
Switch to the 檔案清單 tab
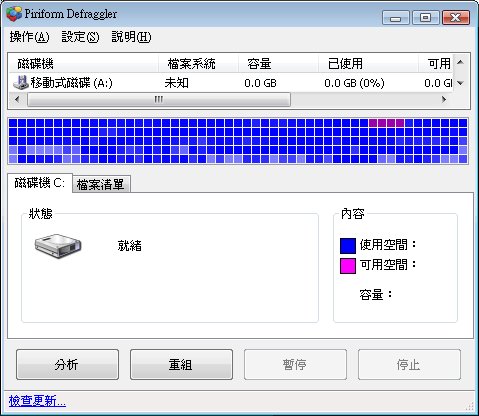(101, 184)
